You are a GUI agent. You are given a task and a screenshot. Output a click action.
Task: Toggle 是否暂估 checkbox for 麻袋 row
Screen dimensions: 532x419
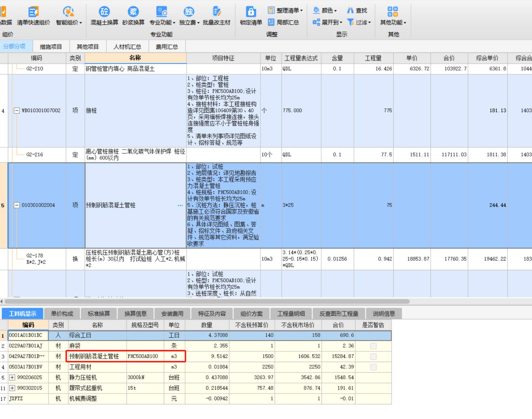373,346
